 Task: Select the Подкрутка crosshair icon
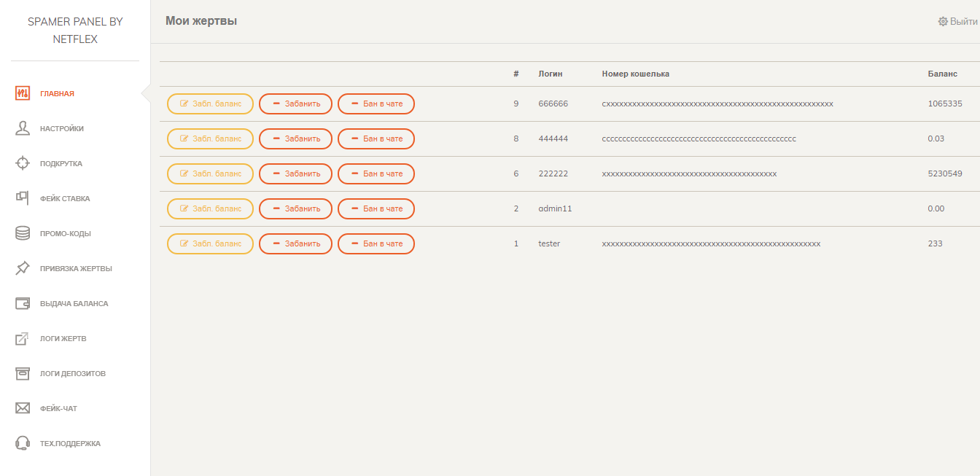point(23,163)
